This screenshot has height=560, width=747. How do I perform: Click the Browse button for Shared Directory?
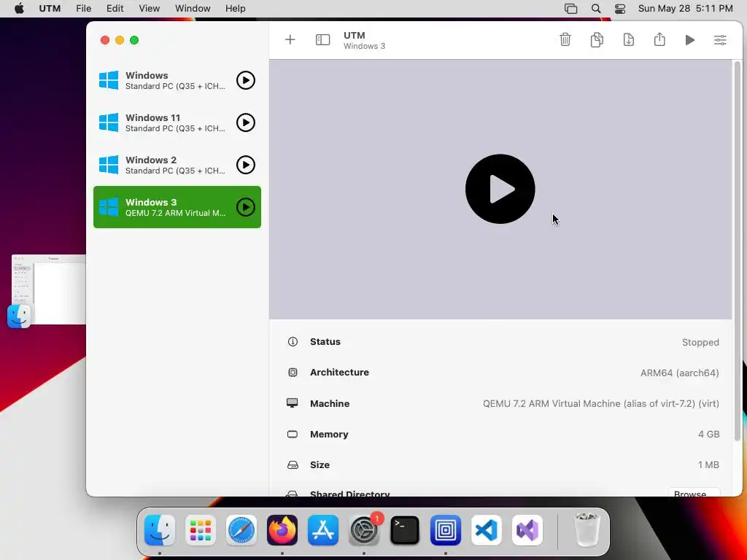tap(693, 492)
